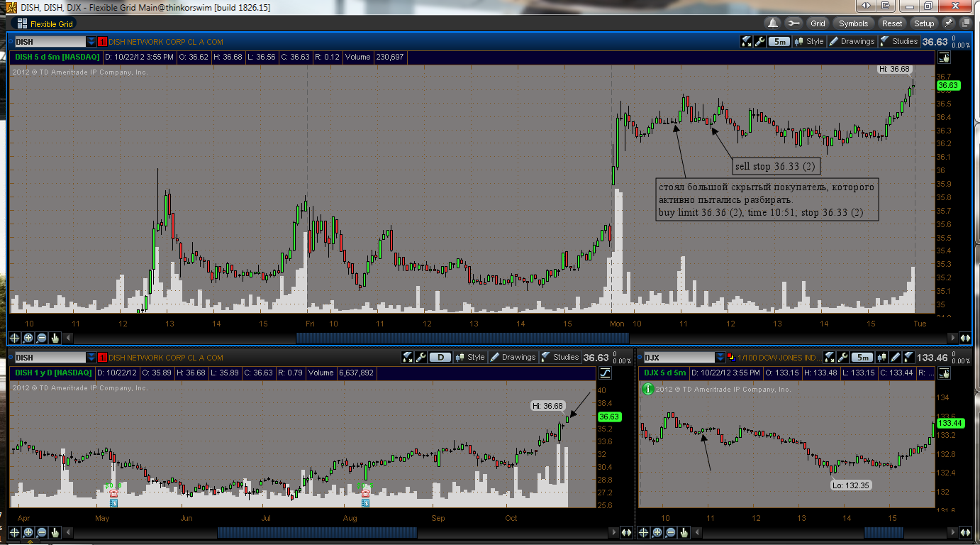Open Style menu in lower-left daily chart
Image resolution: width=980 pixels, height=545 pixels.
click(x=470, y=357)
